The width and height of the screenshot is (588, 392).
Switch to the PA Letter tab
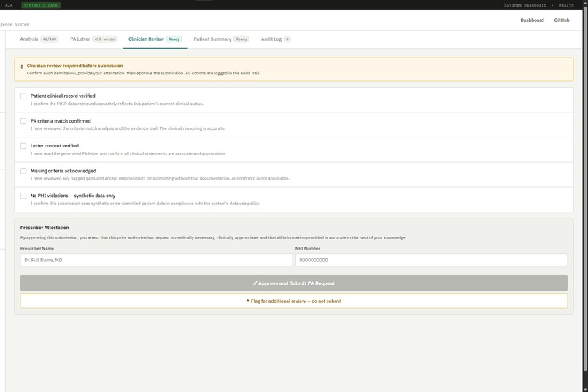tap(93, 39)
